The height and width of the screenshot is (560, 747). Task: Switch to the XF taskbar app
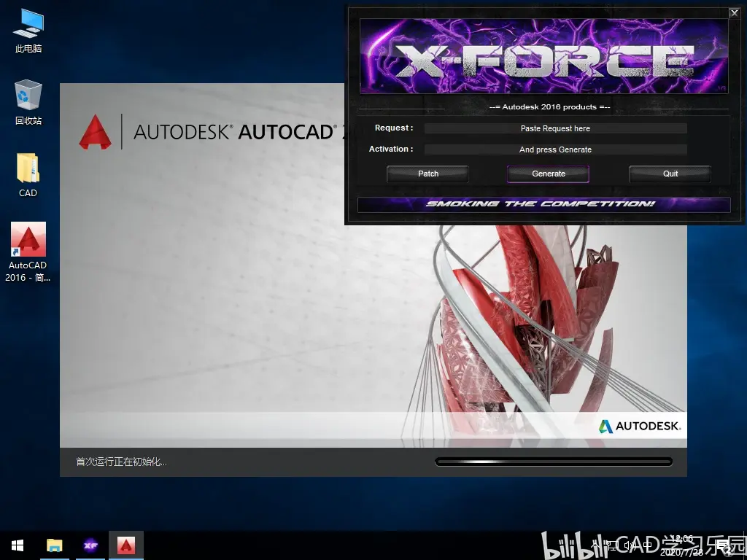[x=90, y=545]
